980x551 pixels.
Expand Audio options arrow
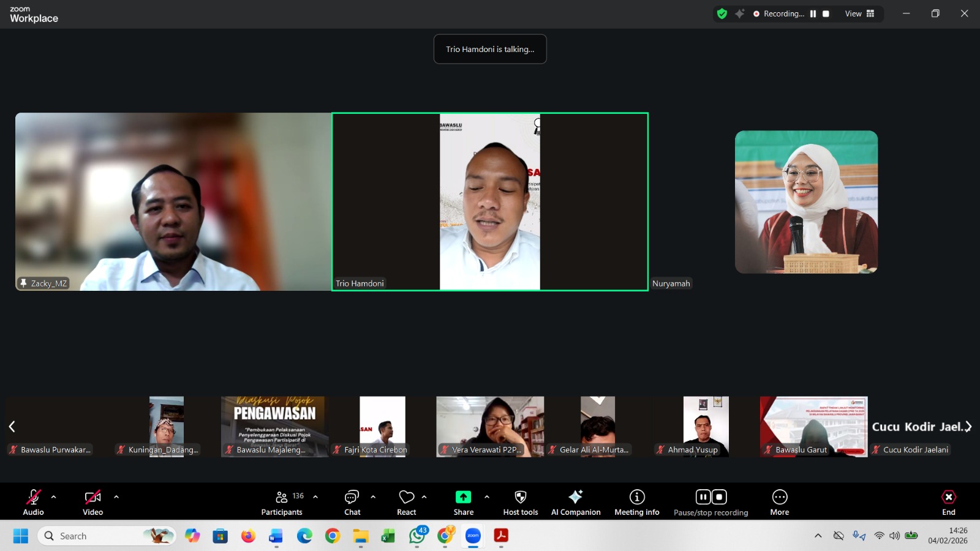coord(54,497)
